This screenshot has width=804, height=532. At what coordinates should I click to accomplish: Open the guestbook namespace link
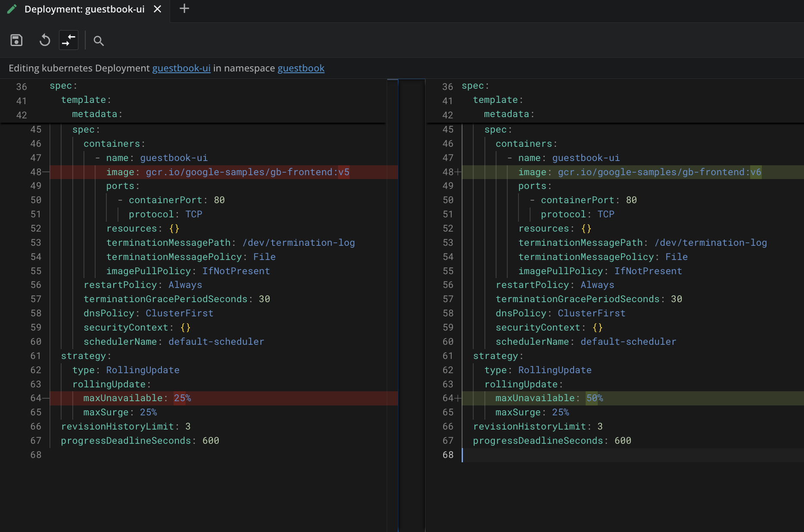coord(301,68)
